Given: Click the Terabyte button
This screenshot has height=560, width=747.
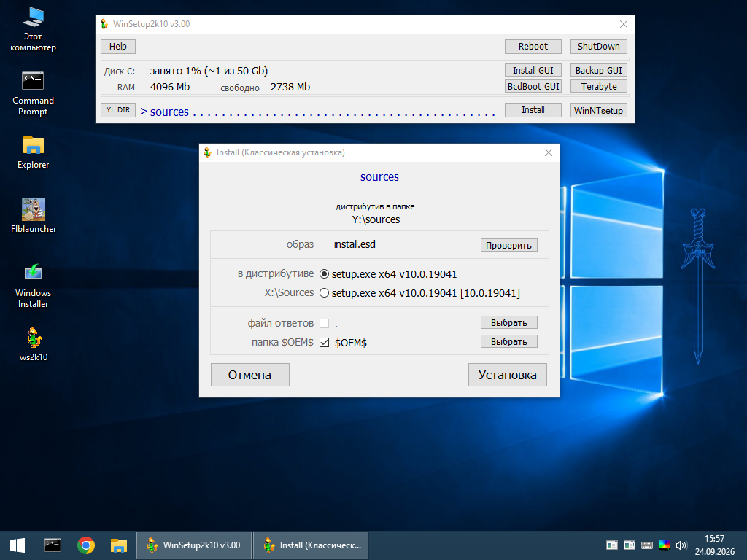Looking at the screenshot, I should [x=599, y=86].
